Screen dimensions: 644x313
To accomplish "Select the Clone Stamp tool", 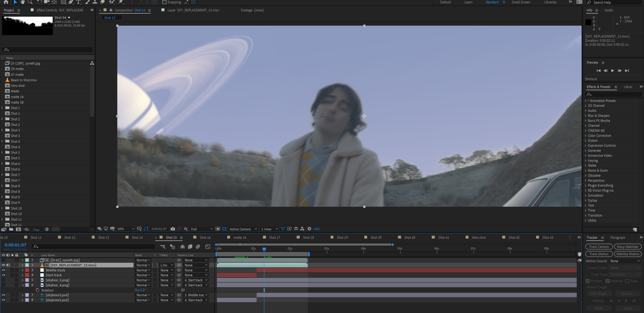I will (x=95, y=2).
